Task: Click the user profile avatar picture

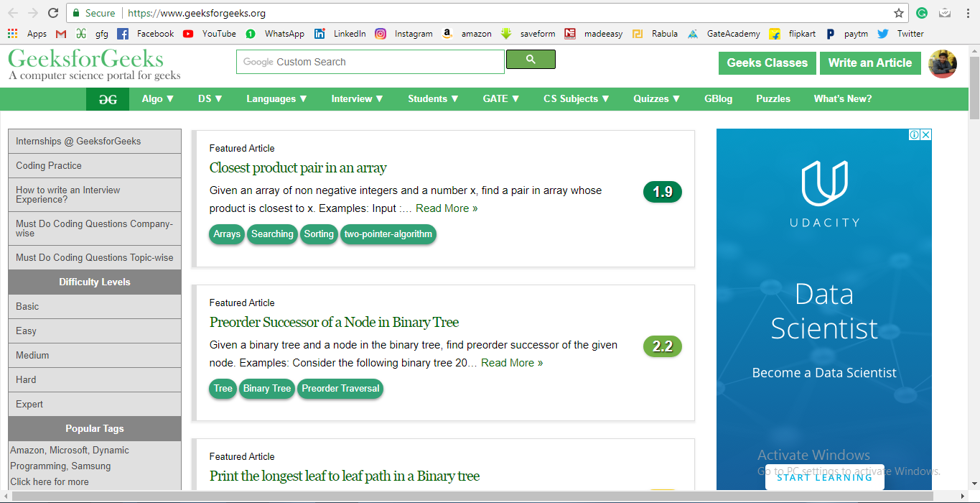Action: 942,63
